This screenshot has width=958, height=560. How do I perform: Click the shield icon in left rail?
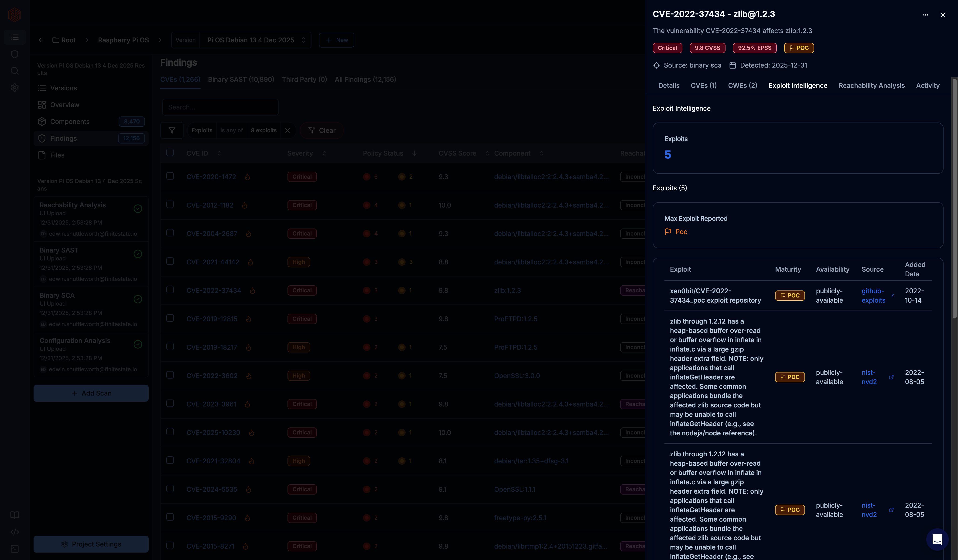(14, 54)
